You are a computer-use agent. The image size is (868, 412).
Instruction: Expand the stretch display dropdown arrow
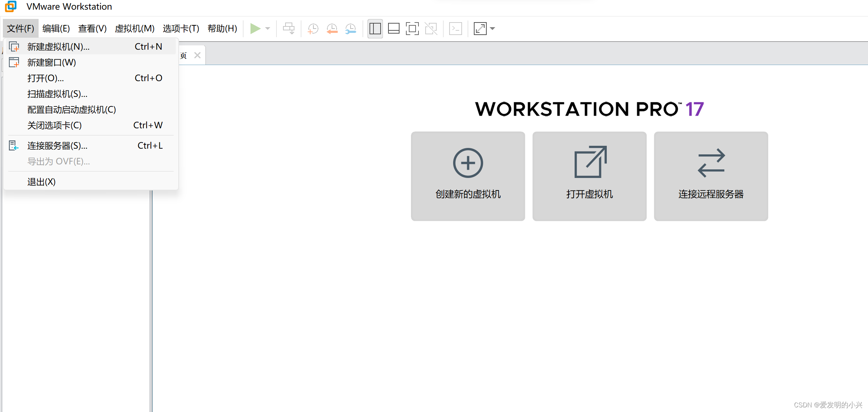(x=492, y=29)
